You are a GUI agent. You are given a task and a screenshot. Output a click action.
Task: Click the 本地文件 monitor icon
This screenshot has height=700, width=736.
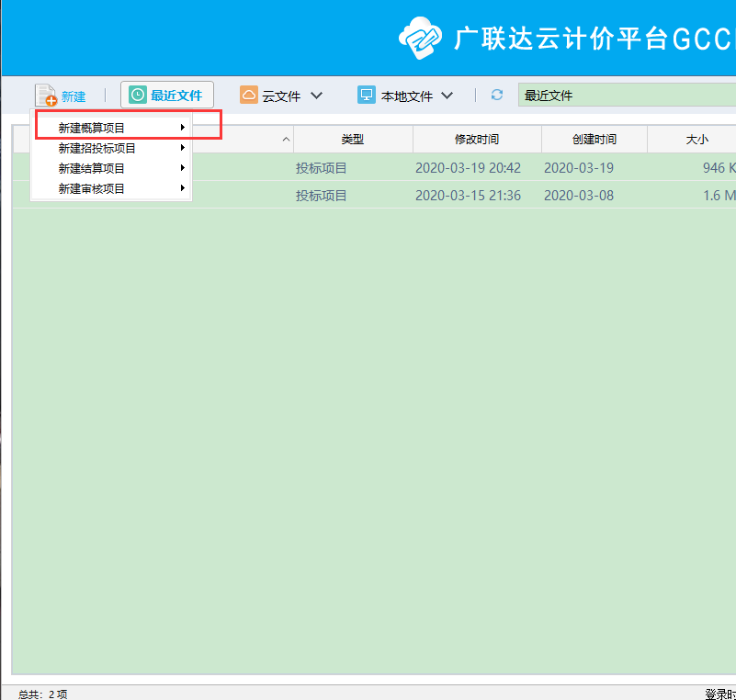click(x=366, y=95)
